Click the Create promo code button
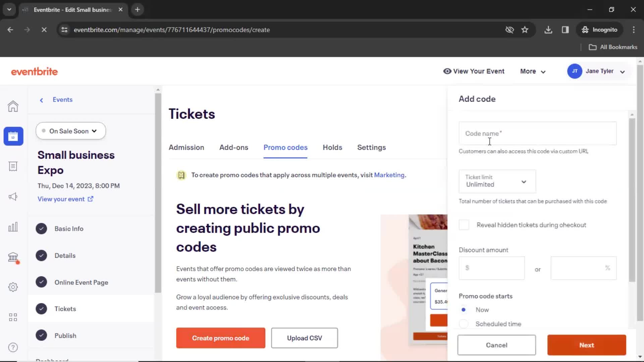 click(x=220, y=338)
